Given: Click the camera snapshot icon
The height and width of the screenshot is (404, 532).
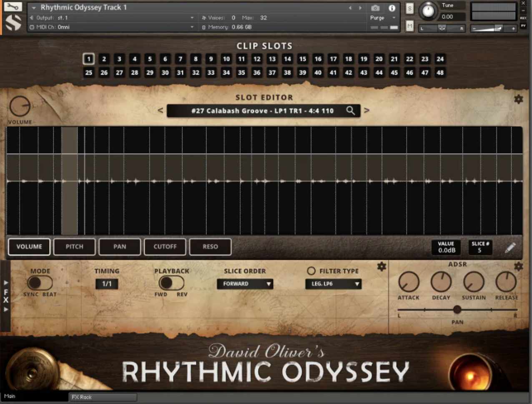Looking at the screenshot, I should tap(375, 8).
